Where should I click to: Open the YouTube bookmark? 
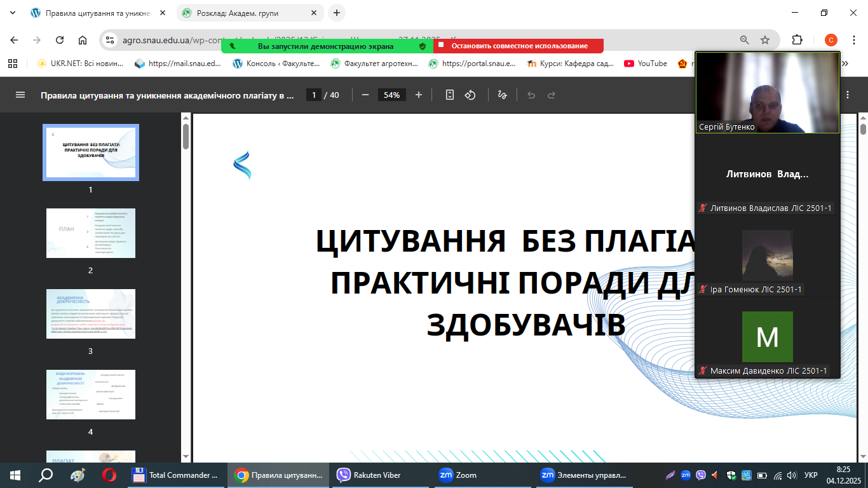(646, 64)
